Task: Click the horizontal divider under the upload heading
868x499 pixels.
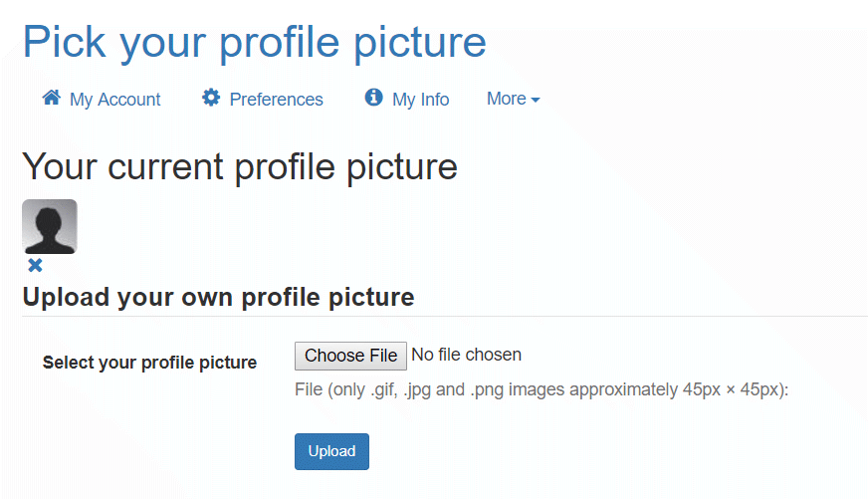Action: [445, 317]
